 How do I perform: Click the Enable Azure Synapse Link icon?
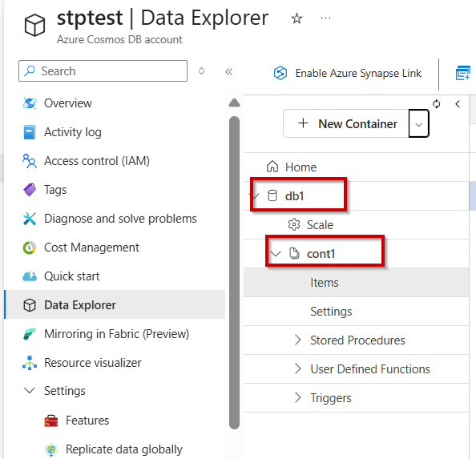[280, 73]
